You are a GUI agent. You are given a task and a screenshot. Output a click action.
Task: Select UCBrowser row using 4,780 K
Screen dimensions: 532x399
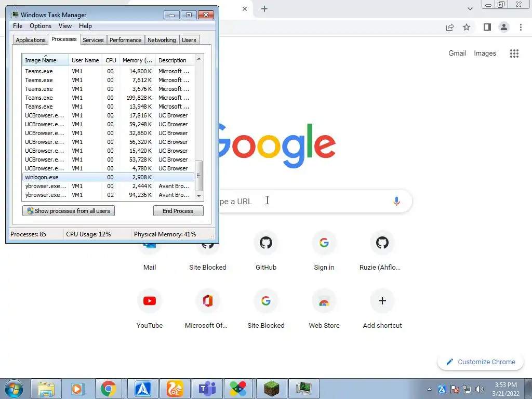point(108,168)
